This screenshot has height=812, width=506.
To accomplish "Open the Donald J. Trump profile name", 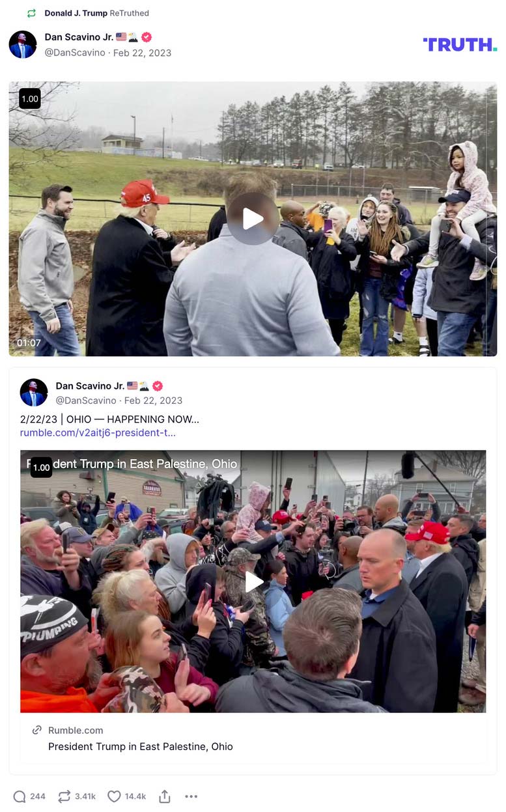I will pyautogui.click(x=76, y=13).
